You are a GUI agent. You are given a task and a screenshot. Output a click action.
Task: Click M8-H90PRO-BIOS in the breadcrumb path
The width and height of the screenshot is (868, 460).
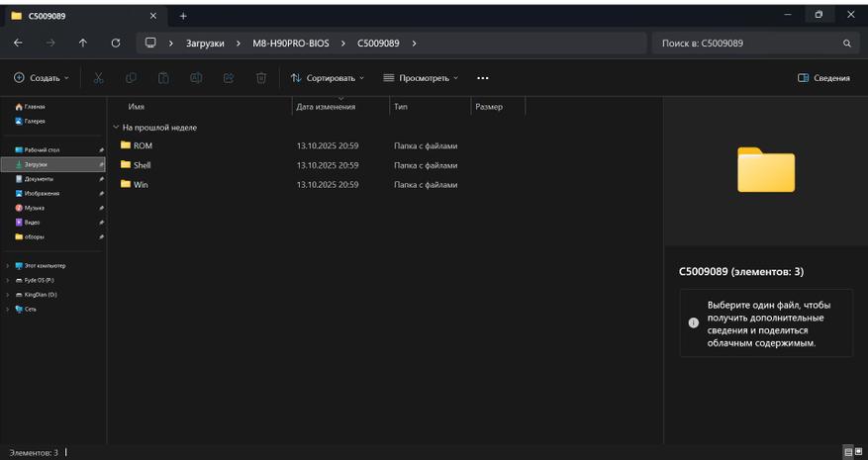click(x=289, y=44)
